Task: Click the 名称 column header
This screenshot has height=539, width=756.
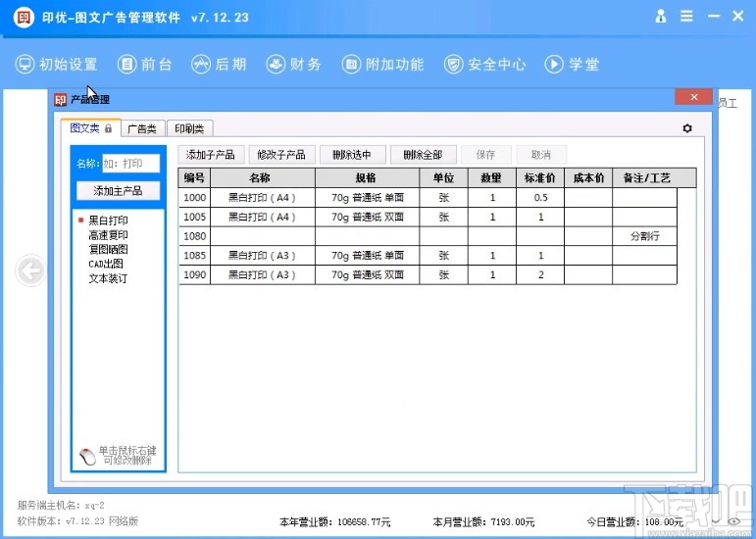Action: (x=263, y=177)
